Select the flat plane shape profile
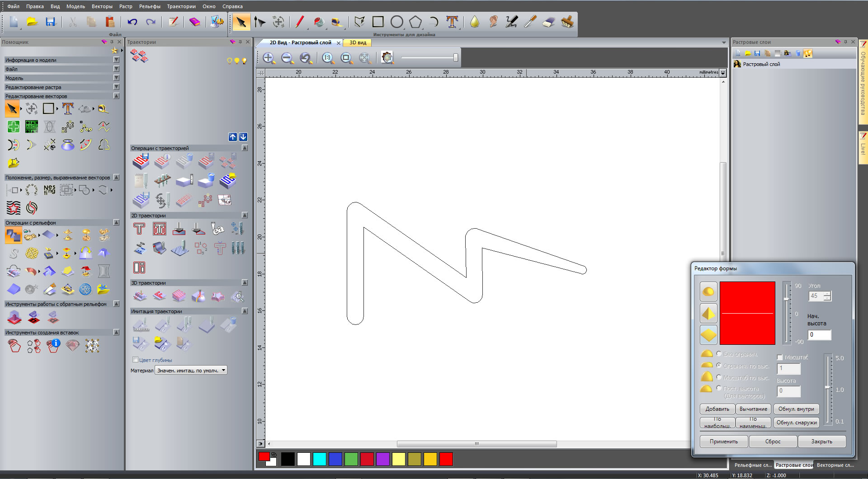 point(708,335)
